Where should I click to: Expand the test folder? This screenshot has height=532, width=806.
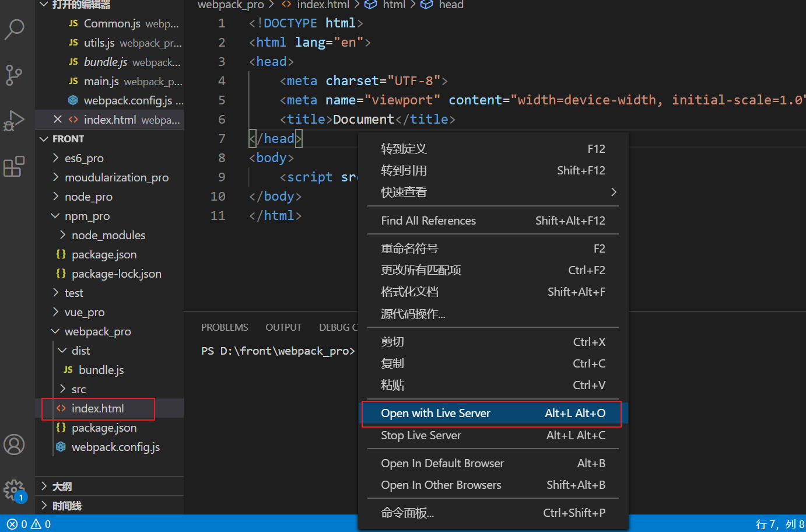click(55, 293)
